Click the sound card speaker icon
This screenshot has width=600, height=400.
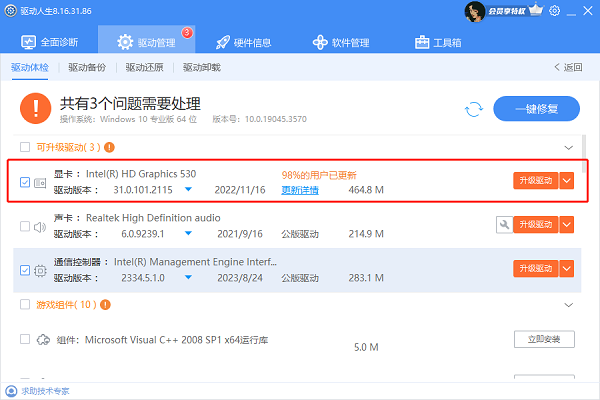pos(40,227)
